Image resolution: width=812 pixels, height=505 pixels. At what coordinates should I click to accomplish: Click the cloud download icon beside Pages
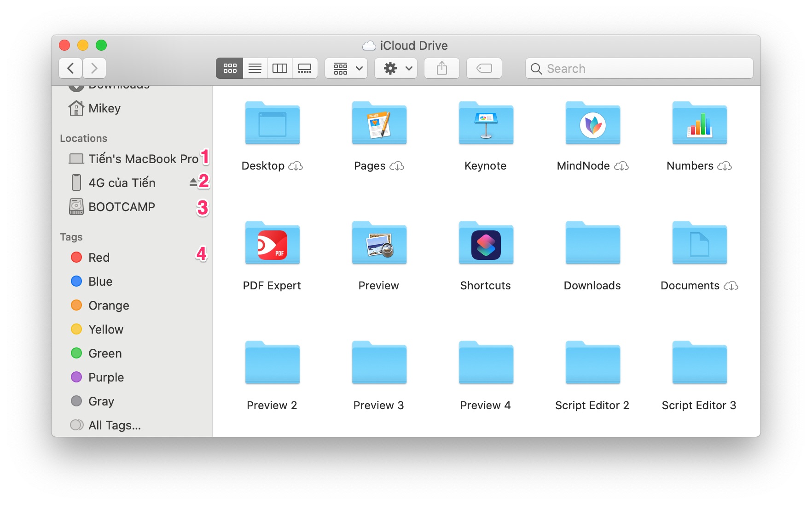pyautogui.click(x=397, y=166)
